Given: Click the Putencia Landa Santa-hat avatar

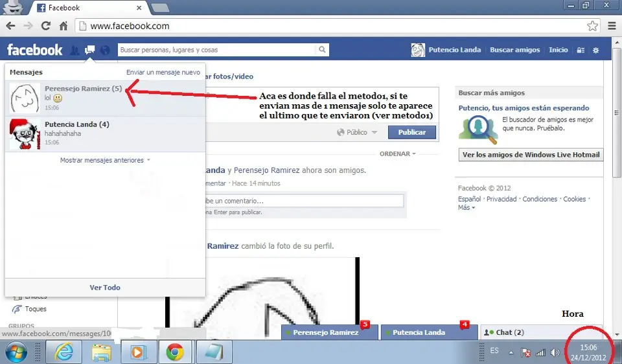Looking at the screenshot, I should click(x=25, y=134).
